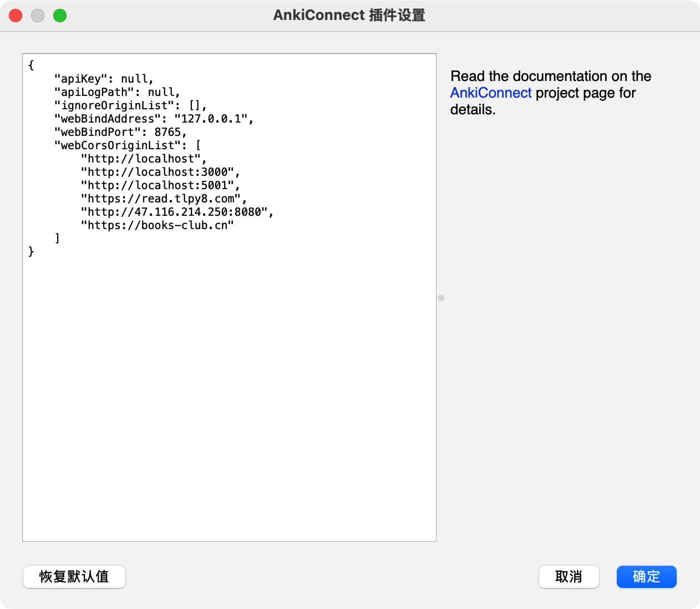Screen dimensions: 700x609
Task: Click the "webCorsOriginList": [ line
Action: click(x=128, y=145)
